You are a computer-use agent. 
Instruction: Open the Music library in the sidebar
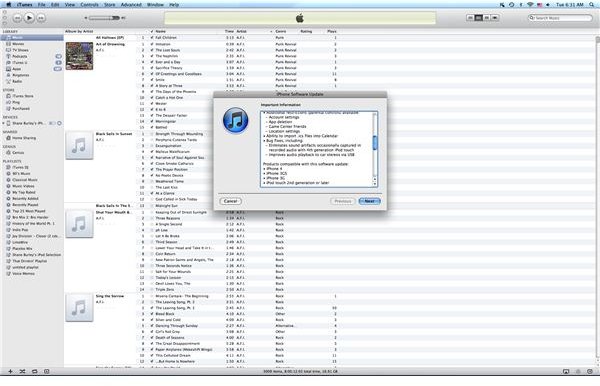coord(32,37)
